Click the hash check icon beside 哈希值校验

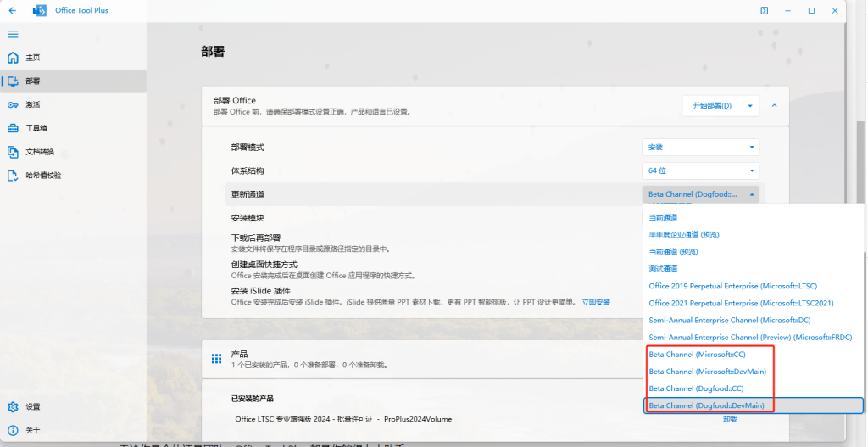pos(13,176)
